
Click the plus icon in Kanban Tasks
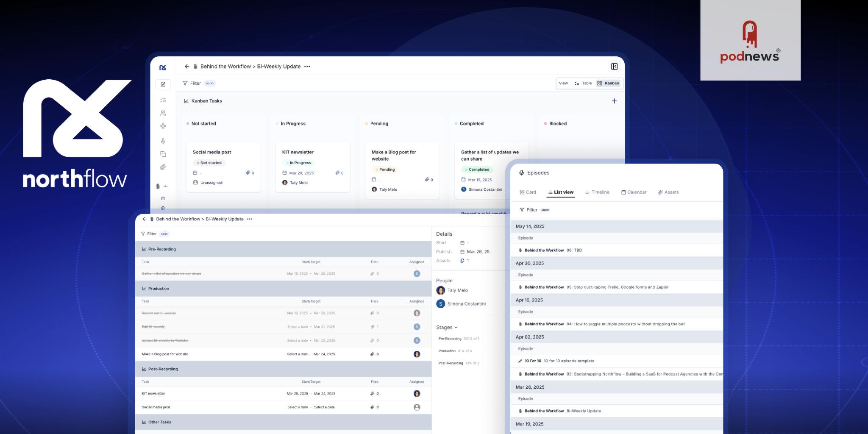pyautogui.click(x=614, y=101)
